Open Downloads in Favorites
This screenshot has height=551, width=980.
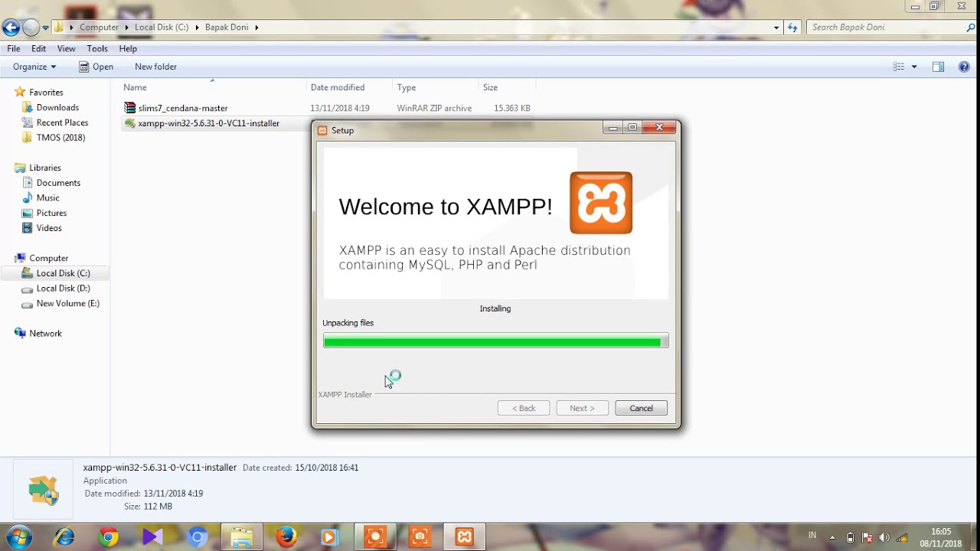pyautogui.click(x=57, y=108)
